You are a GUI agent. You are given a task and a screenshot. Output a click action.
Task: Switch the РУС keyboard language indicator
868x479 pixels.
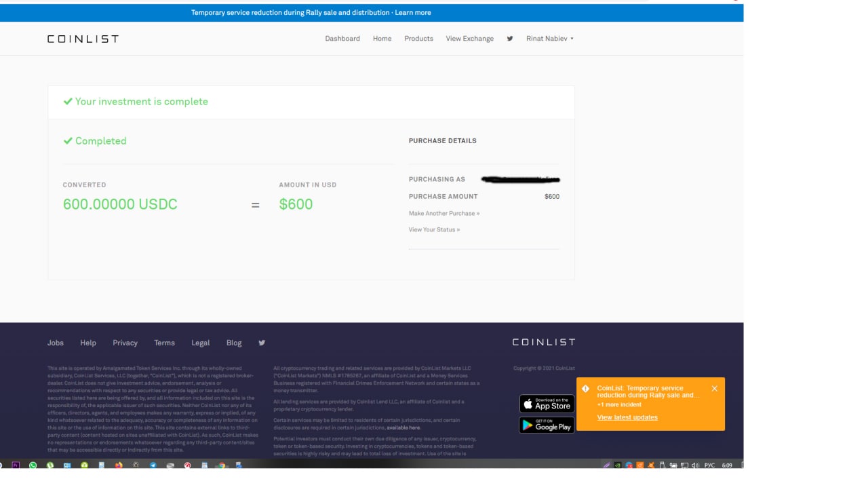(x=709, y=465)
